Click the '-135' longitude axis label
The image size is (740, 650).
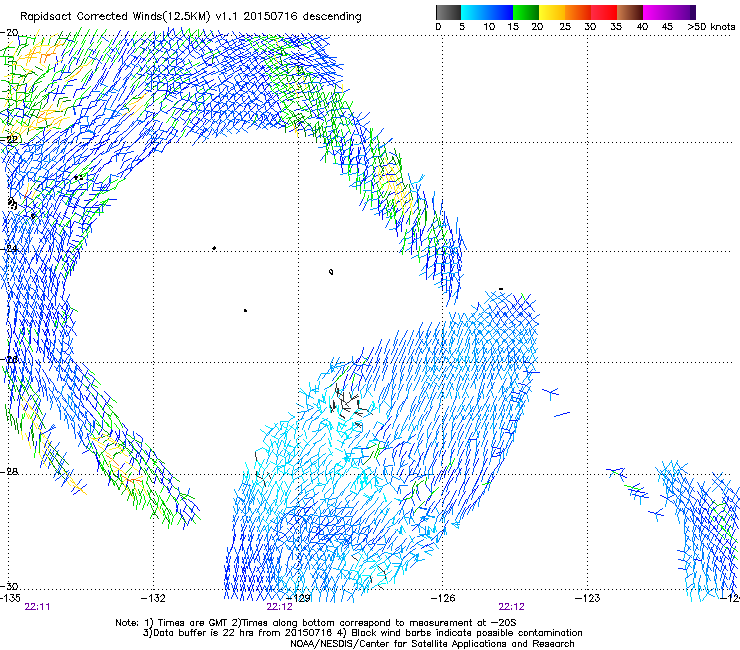pyautogui.click(x=10, y=598)
